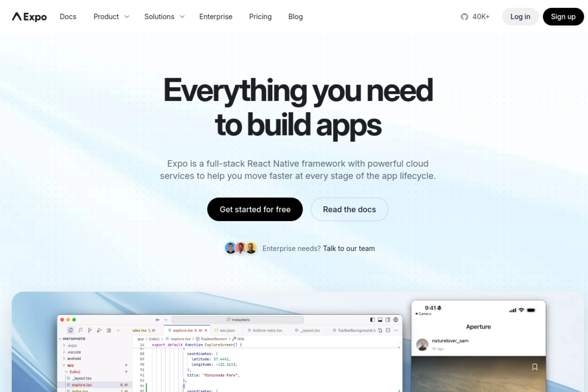The width and height of the screenshot is (588, 392).
Task: Click the instaphoto search field in editor
Action: 237,320
